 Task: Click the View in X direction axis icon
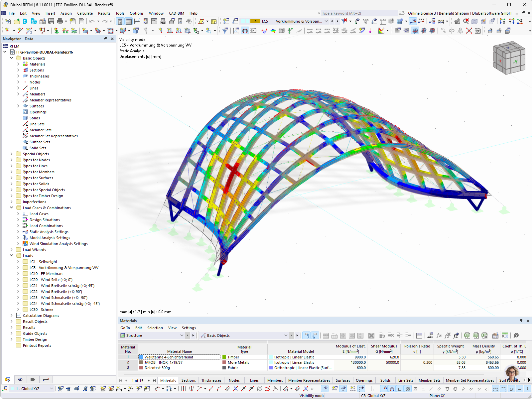502,21
